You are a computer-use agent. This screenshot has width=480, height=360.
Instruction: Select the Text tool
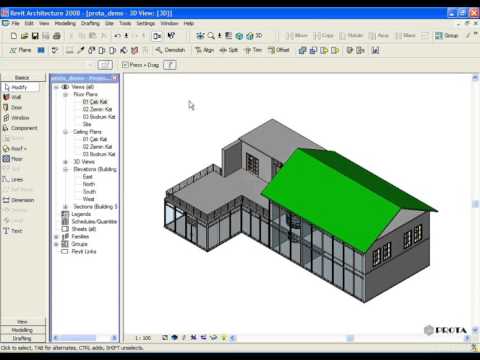(13, 231)
